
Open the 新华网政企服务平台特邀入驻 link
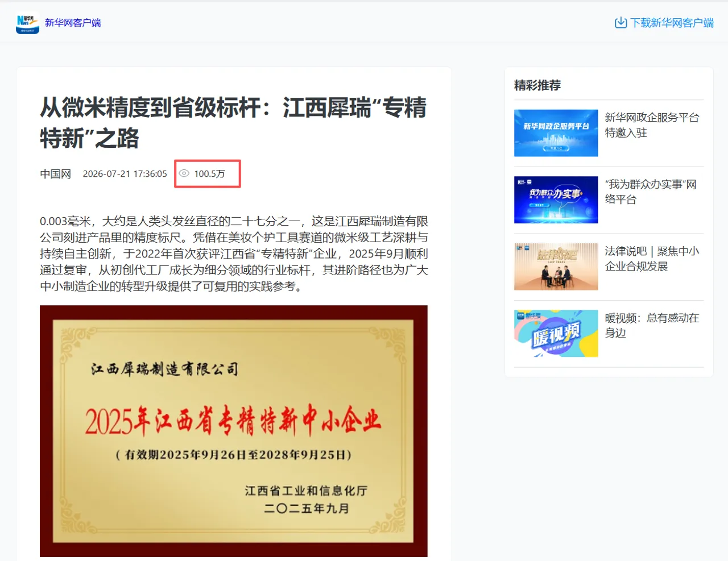[x=652, y=125]
